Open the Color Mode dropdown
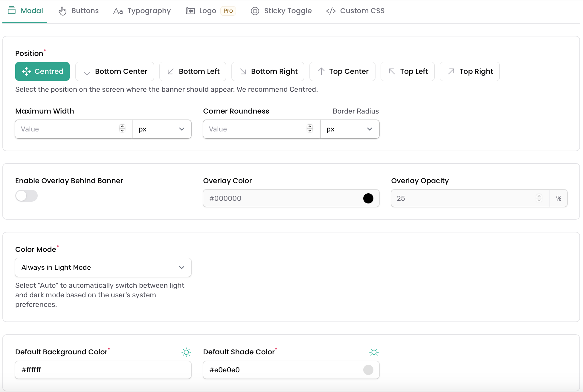583x392 pixels. [103, 267]
